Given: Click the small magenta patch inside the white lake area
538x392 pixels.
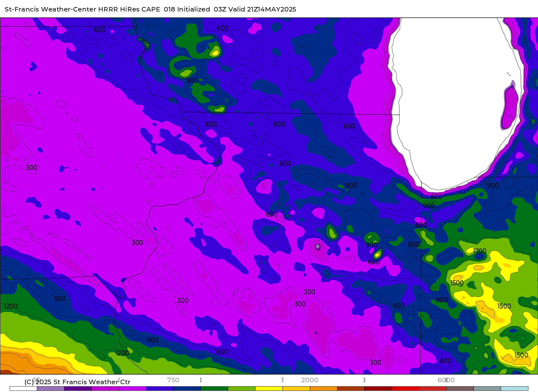Looking at the screenshot, I should click(510, 108).
